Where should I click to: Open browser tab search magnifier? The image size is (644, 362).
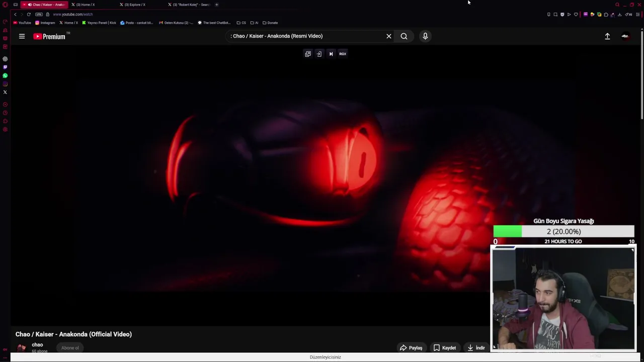(617, 5)
